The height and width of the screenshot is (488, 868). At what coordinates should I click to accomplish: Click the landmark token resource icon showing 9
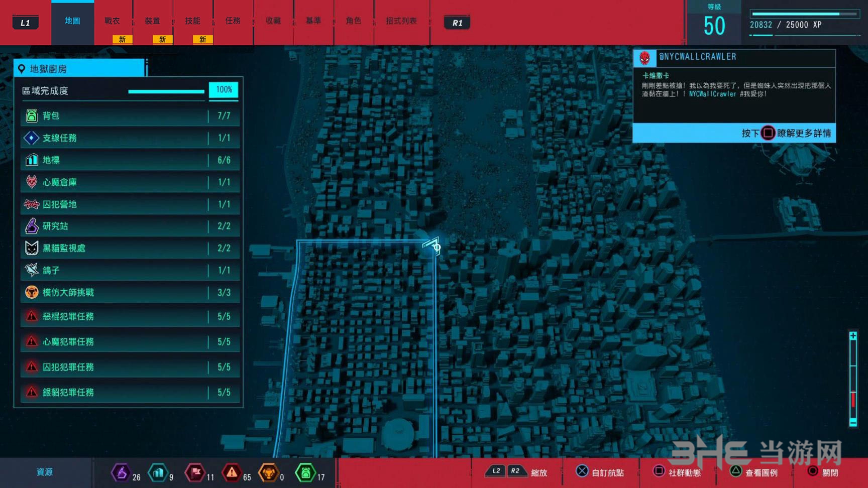point(158,472)
